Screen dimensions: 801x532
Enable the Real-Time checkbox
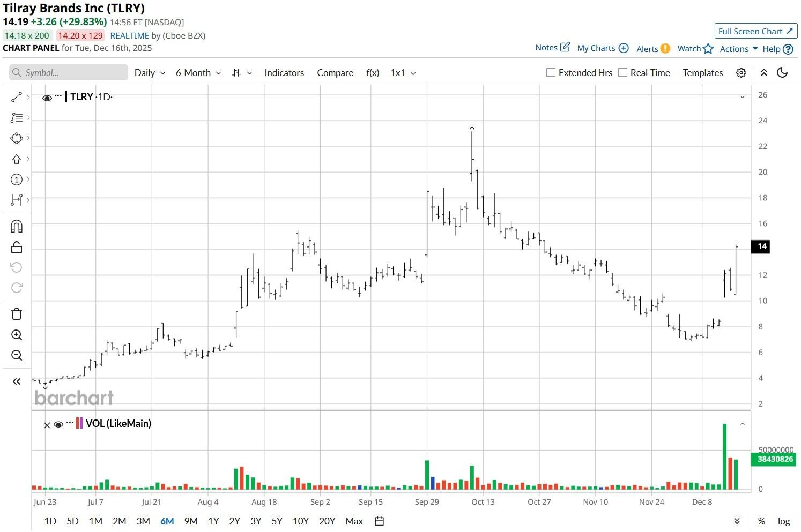tap(622, 72)
